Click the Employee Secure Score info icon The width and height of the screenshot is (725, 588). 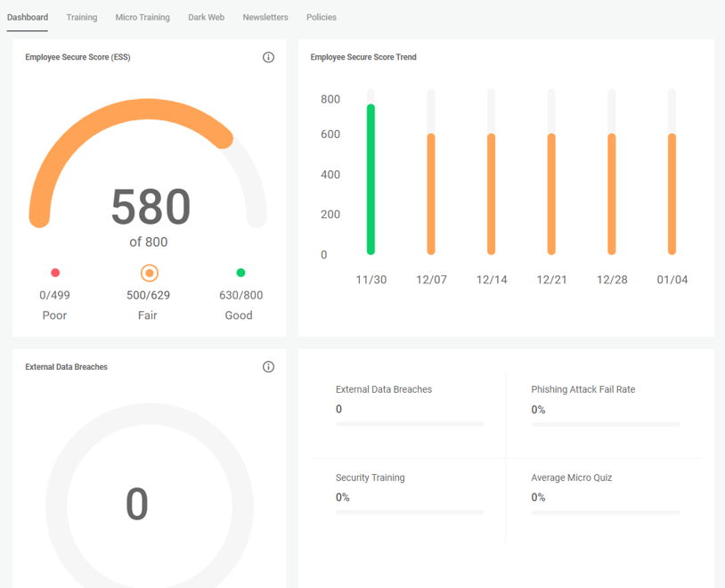[268, 57]
